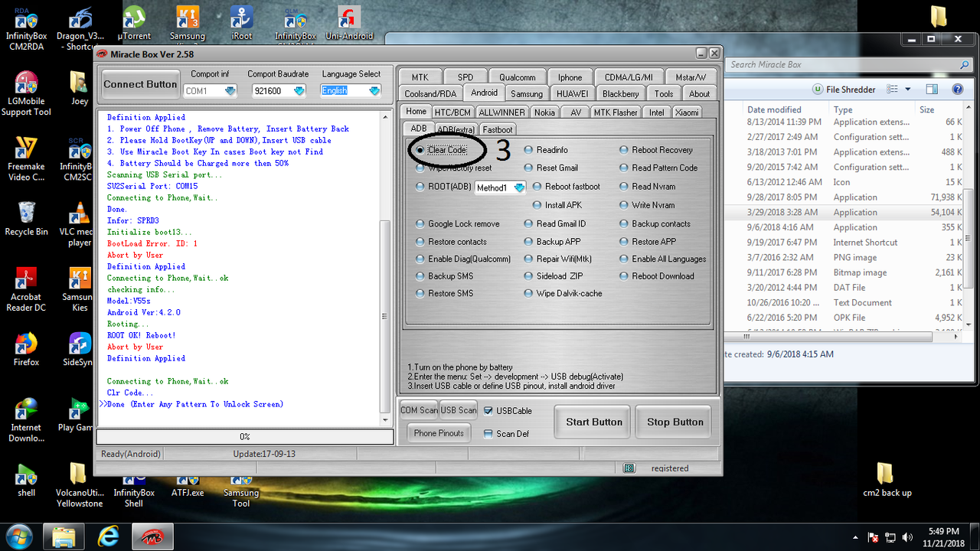Launch Uni-Android desktop icon
This screenshot has height=551, width=980.
[x=349, y=23]
